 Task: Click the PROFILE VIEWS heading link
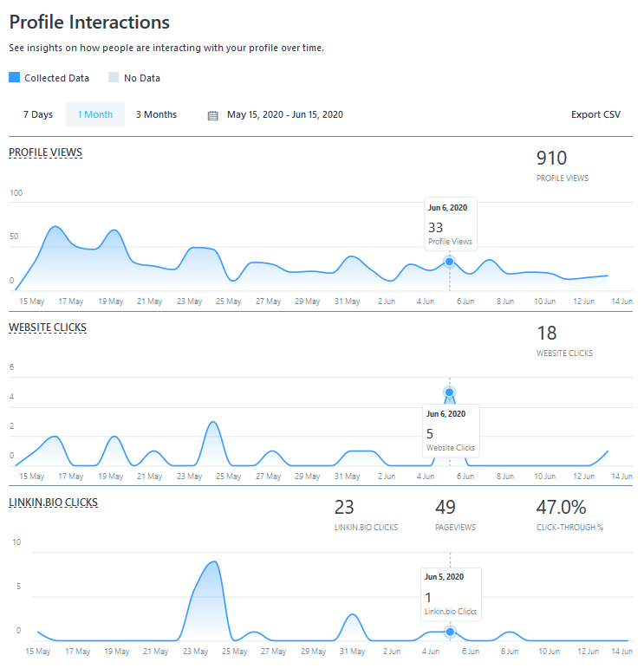(x=46, y=152)
